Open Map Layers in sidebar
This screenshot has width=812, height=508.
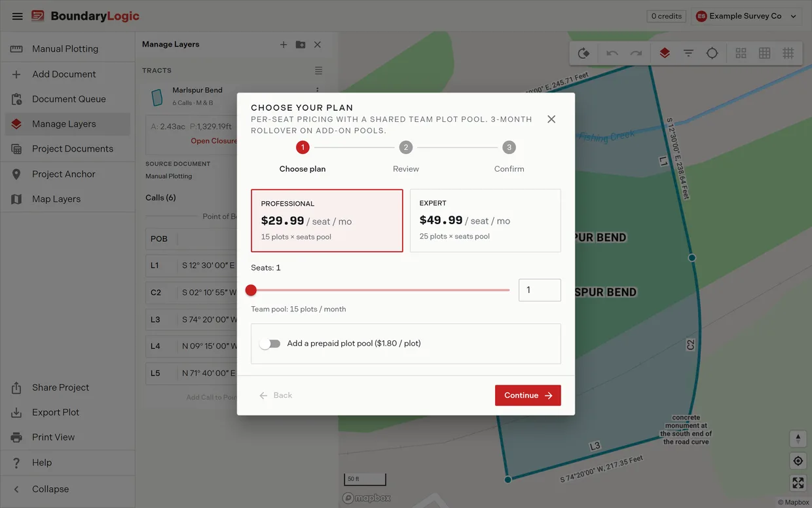[67, 199]
